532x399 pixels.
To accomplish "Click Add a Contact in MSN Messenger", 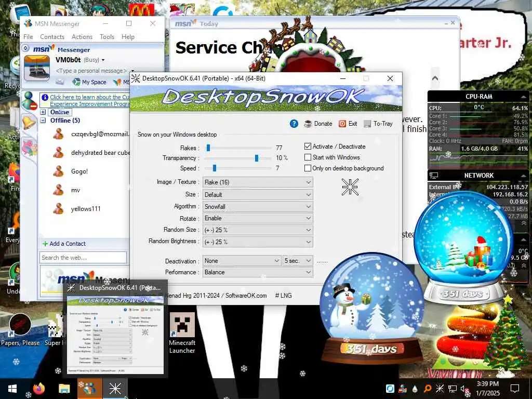I will click(64, 244).
